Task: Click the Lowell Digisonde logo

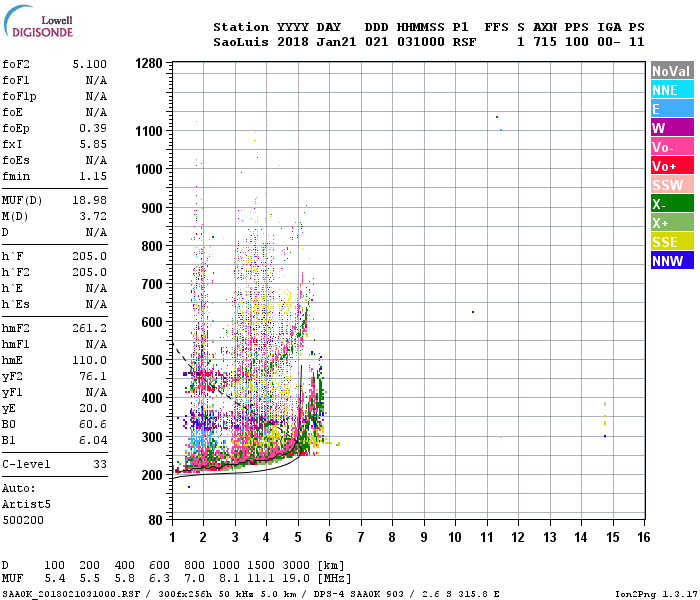Action: click(38, 22)
